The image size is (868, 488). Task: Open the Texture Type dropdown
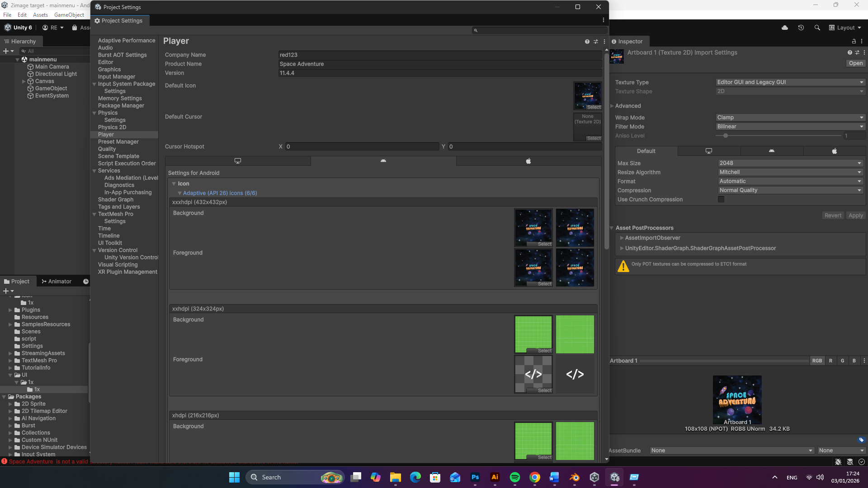[x=790, y=82]
